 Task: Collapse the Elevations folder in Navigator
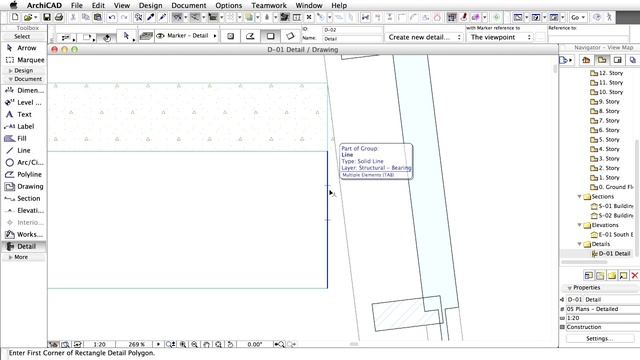click(x=579, y=225)
